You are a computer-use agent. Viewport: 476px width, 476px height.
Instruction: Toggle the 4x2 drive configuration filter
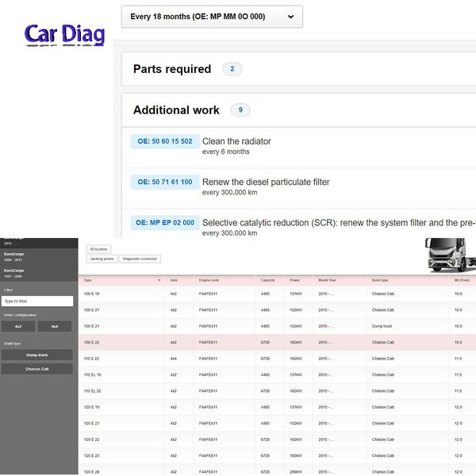pyautogui.click(x=18, y=326)
